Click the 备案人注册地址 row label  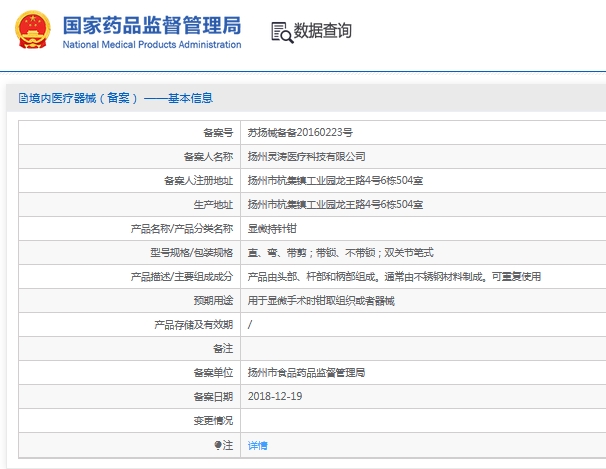click(x=198, y=180)
